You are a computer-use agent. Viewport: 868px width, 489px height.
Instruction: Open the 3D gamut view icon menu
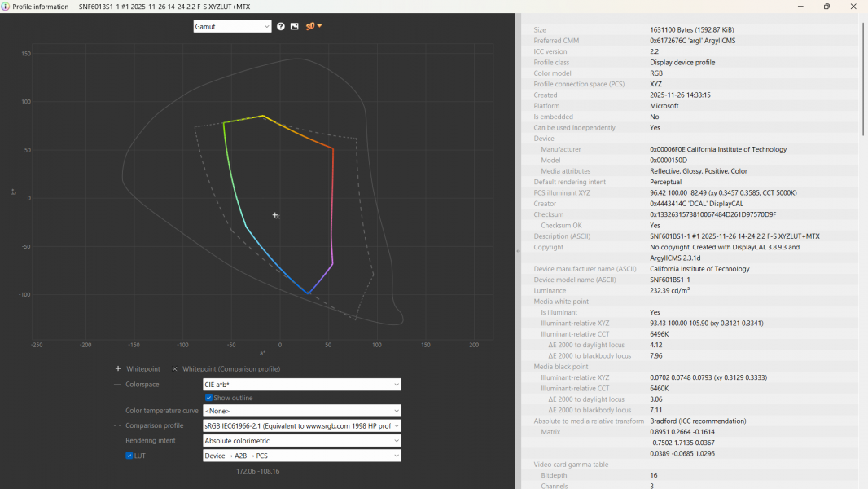[x=313, y=27]
